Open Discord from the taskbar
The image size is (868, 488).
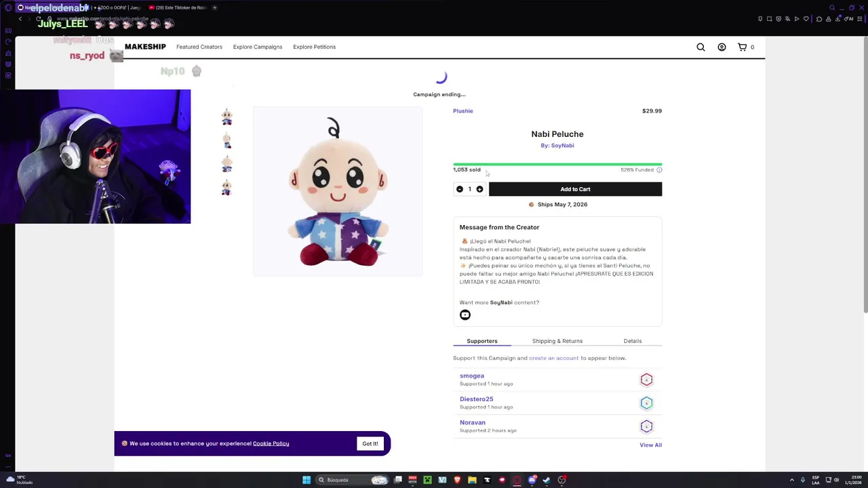click(532, 480)
